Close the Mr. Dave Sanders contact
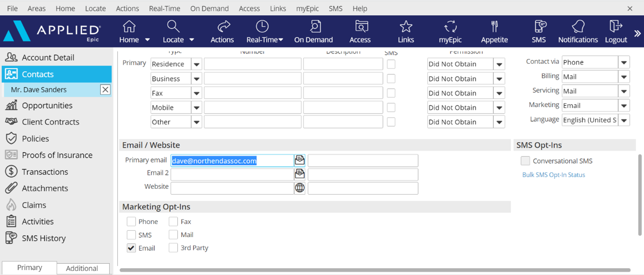This screenshot has width=644, height=275. [105, 89]
